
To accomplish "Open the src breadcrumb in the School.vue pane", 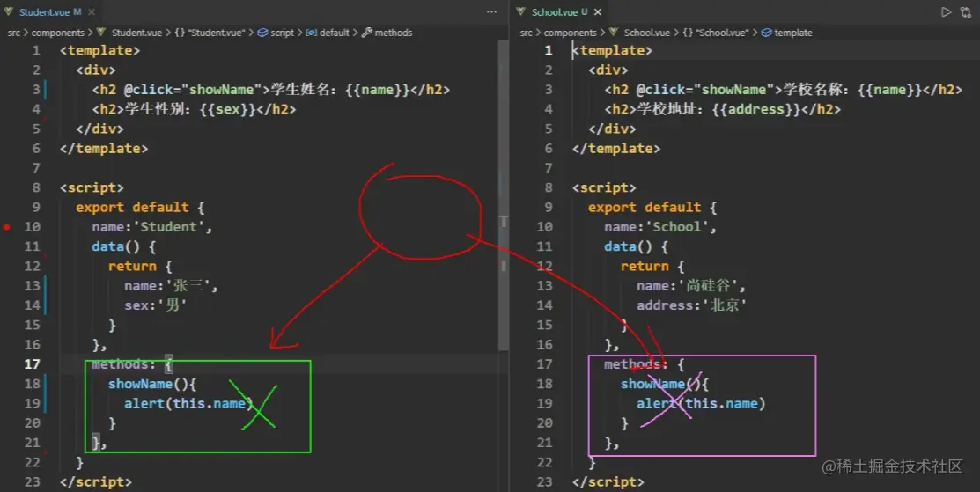I will [527, 33].
